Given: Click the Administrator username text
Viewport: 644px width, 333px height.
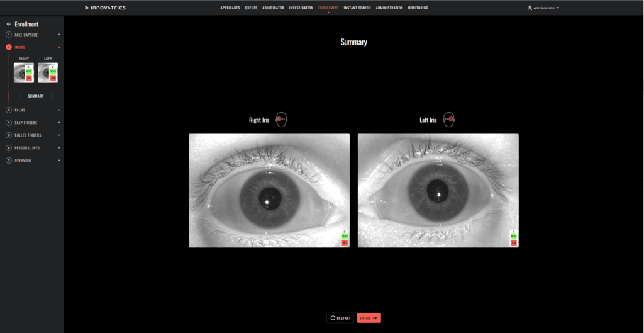Looking at the screenshot, I should click(x=544, y=8).
